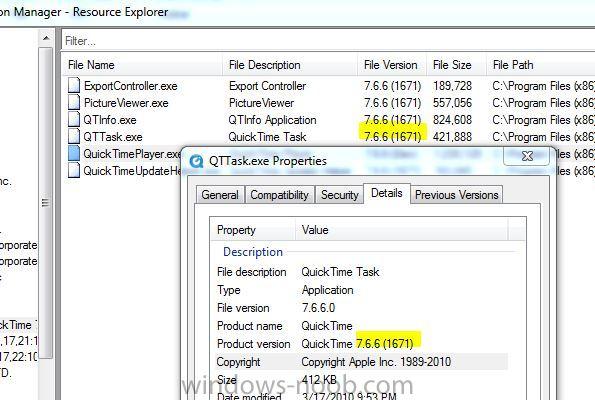Click the QuickTimeUpdateHelper file icon

[74, 170]
